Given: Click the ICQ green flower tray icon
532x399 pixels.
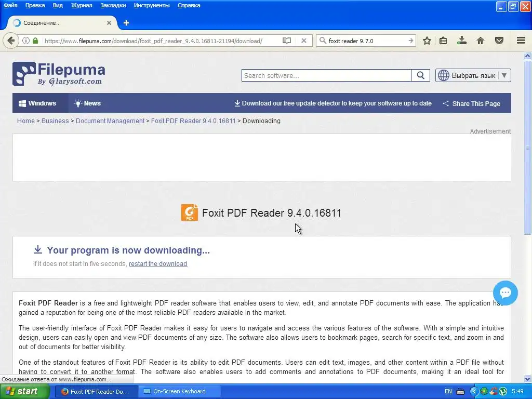Looking at the screenshot, I should (484, 391).
